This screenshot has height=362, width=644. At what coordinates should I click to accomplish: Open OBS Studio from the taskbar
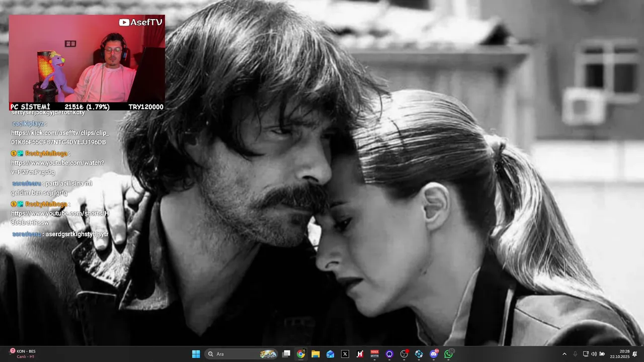[x=404, y=354]
